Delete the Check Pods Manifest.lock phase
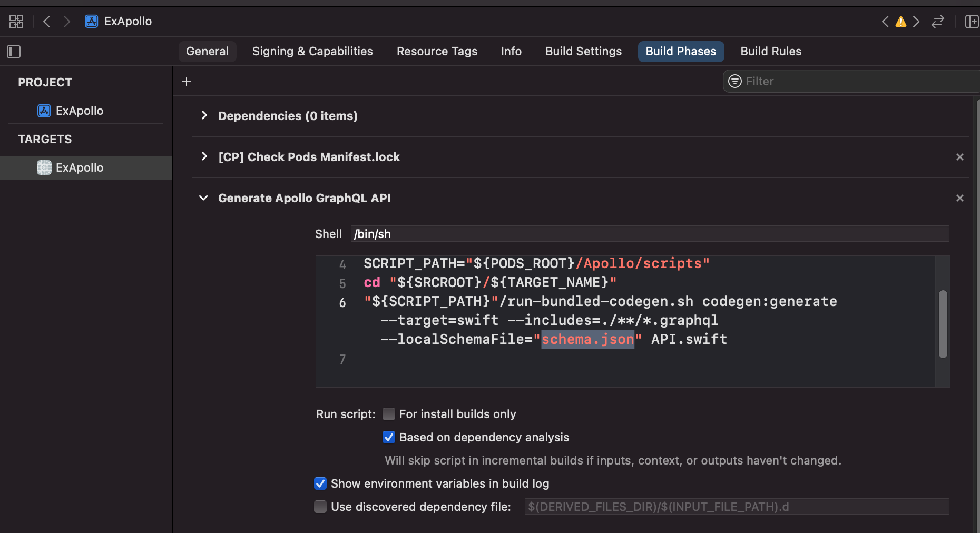The height and width of the screenshot is (533, 980). tap(960, 157)
